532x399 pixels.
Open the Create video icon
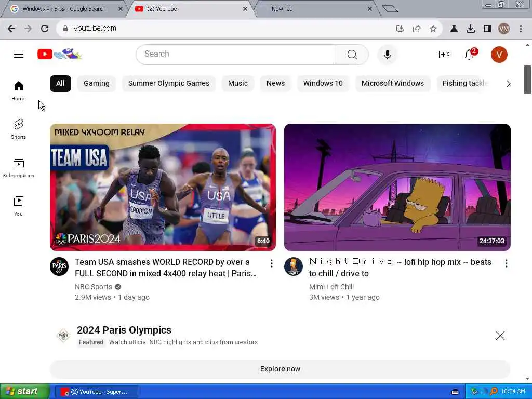(x=444, y=54)
